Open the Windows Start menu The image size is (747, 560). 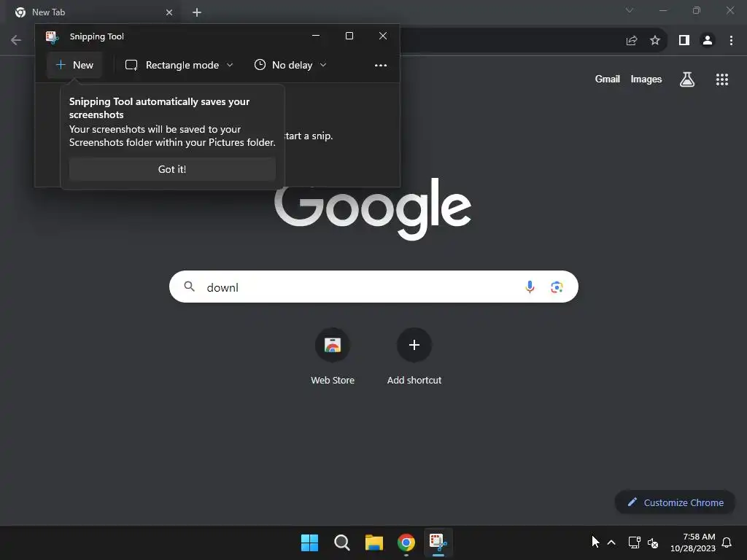(309, 542)
